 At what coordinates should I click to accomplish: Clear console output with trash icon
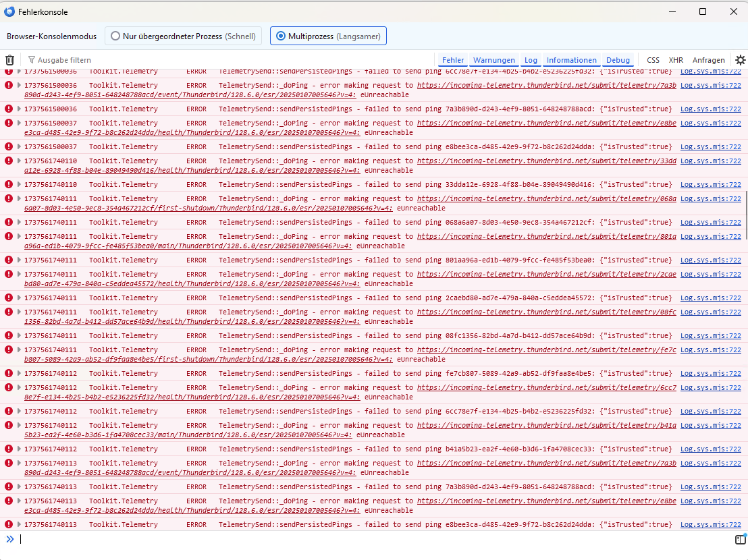(10, 60)
